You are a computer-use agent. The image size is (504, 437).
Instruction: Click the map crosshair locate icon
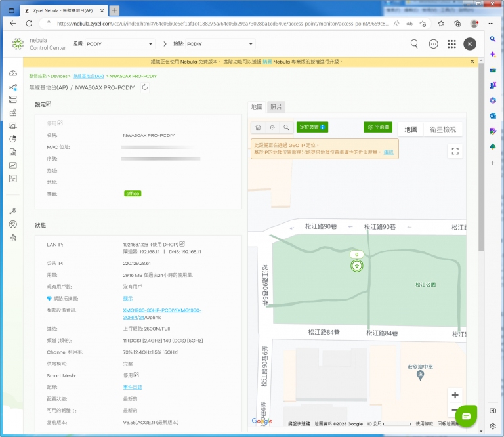(x=272, y=127)
